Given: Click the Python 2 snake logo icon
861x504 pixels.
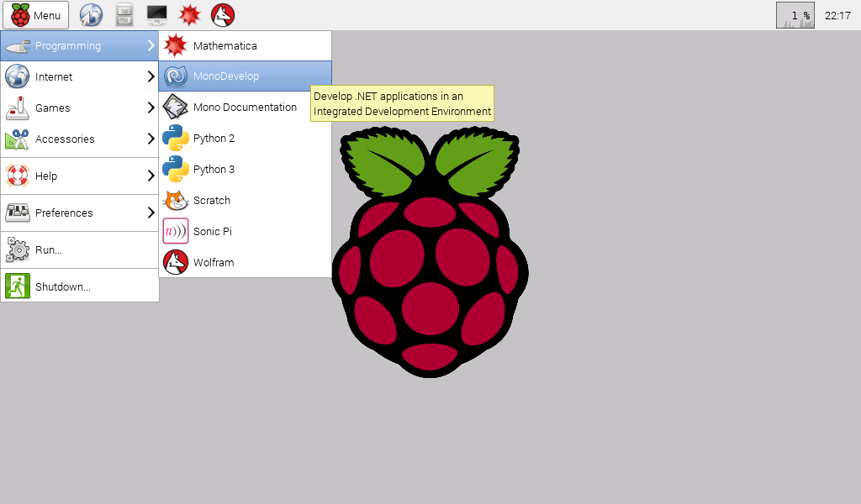Looking at the screenshot, I should tap(176, 139).
